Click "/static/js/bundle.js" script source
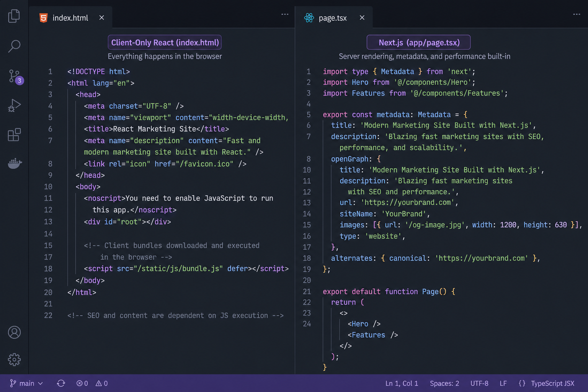The height and width of the screenshot is (392, 588). click(178, 269)
